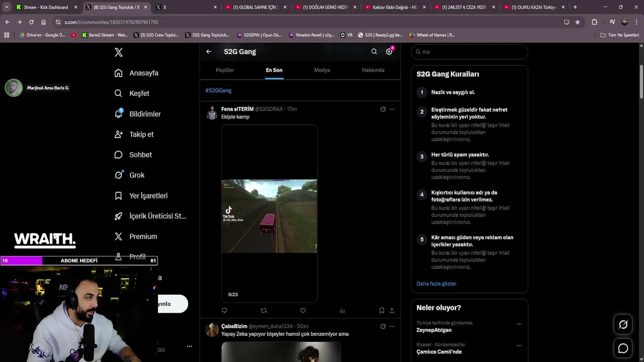Image resolution: width=644 pixels, height=362 pixels.
Task: Switch to Kafalar Ekibi Dağıldı tab
Action: click(395, 7)
